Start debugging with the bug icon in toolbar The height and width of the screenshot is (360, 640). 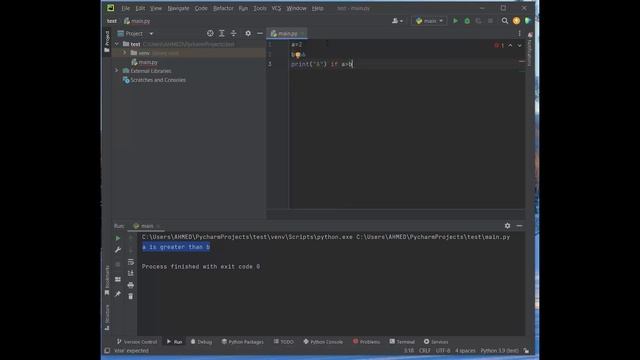[x=467, y=21]
